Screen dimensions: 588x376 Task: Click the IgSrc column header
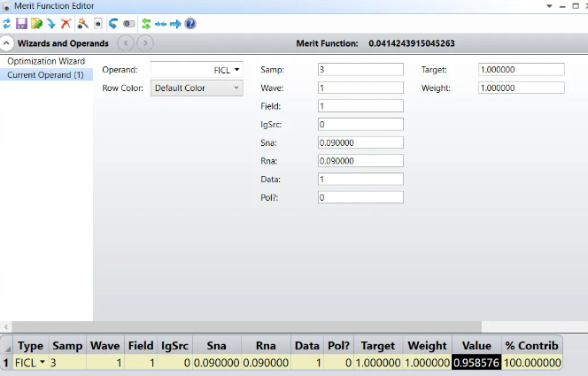point(174,346)
